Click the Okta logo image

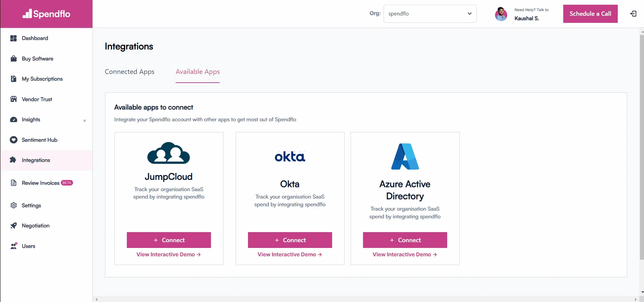[x=290, y=157]
